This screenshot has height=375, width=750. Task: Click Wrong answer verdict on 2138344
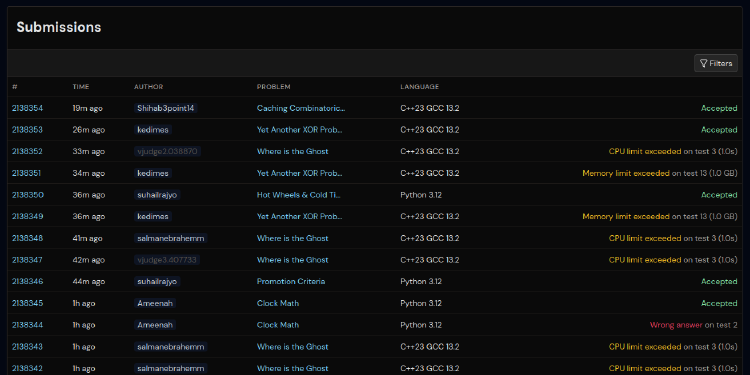tap(676, 325)
